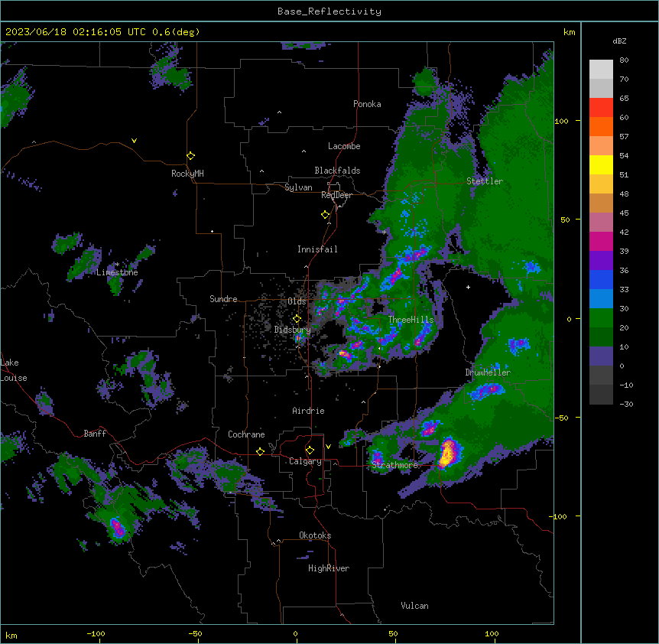The image size is (659, 644).
Task: Select the light blue 33–30 dBZ swatch
Action: 601,299
